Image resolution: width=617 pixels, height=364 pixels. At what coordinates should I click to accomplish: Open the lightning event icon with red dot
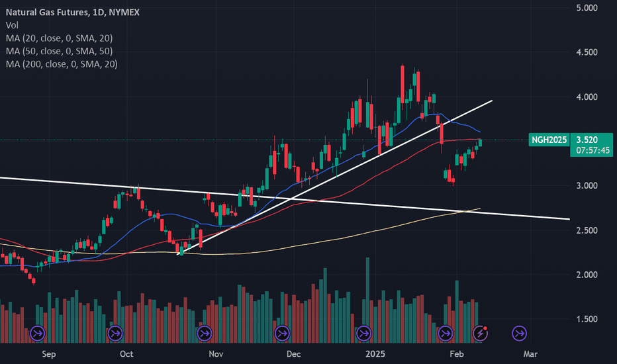pos(480,334)
